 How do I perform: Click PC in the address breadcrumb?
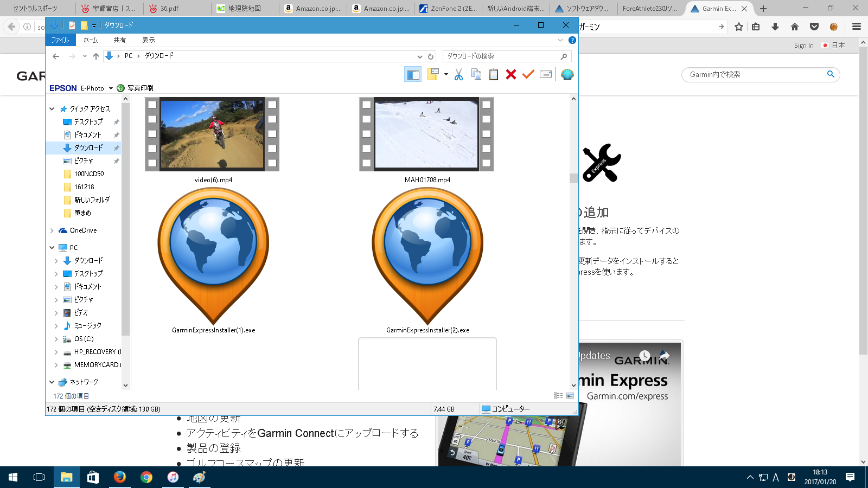[129, 56]
